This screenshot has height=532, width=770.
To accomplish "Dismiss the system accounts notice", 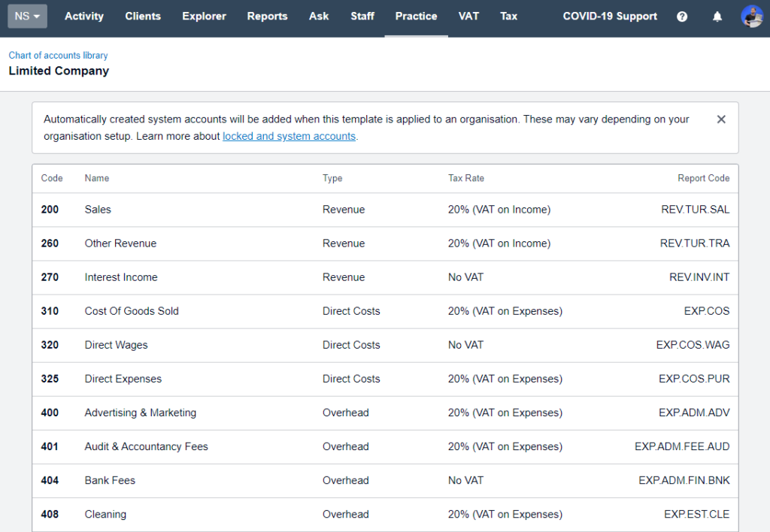I will (x=721, y=119).
